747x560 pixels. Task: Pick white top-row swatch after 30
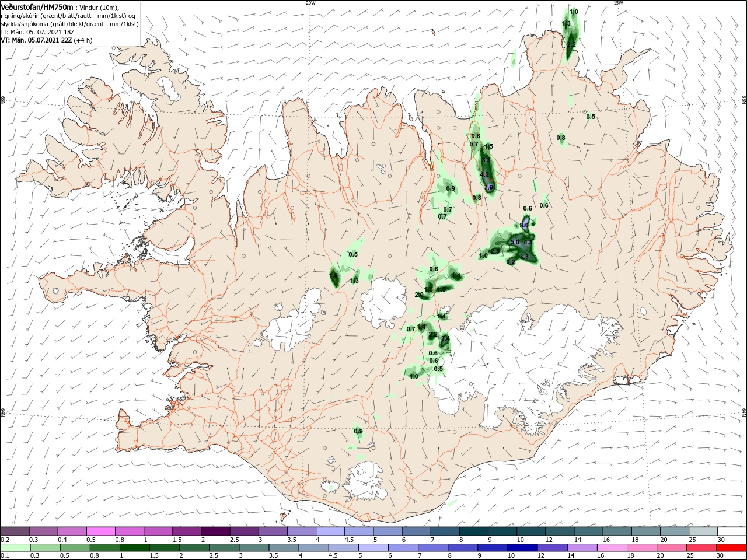coord(732,531)
